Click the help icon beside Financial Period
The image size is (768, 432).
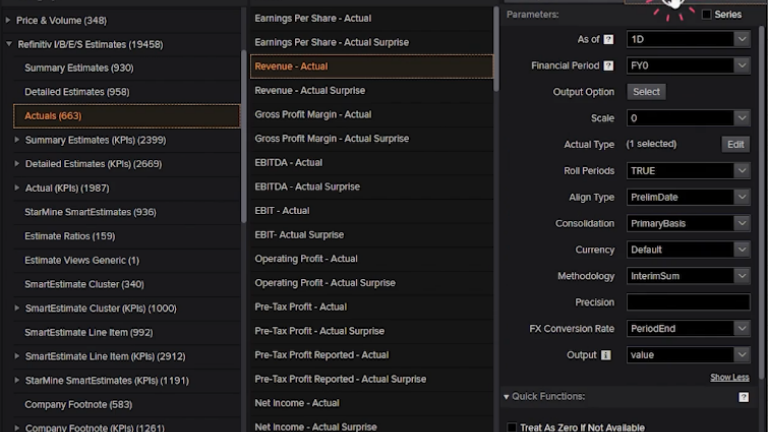click(609, 66)
